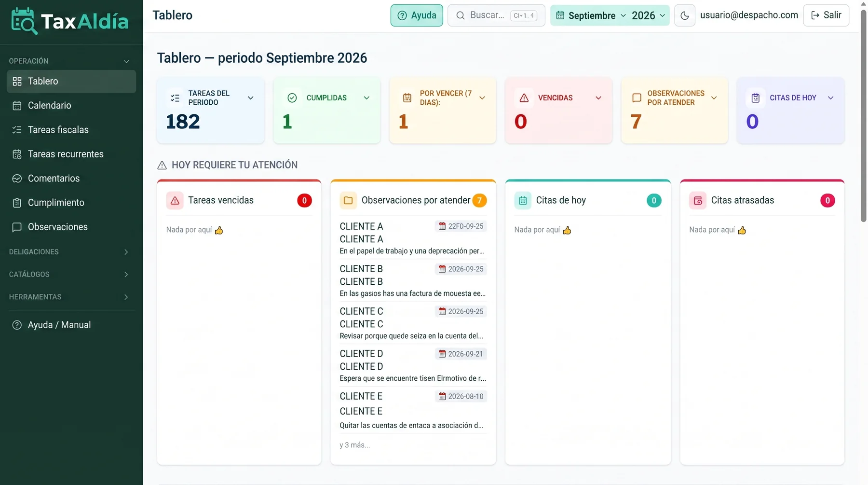This screenshot has height=485, width=868.
Task: Expand the Observaciones por atender stat card chevron
Action: tap(714, 98)
